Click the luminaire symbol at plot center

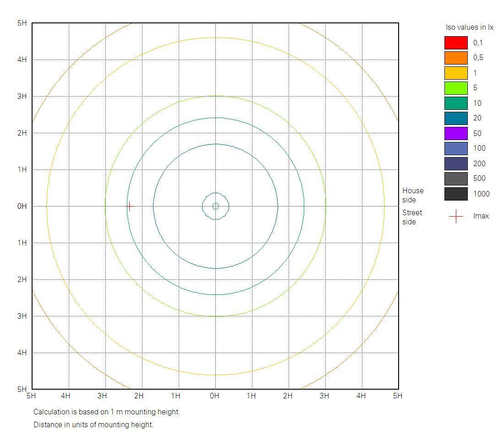click(215, 206)
